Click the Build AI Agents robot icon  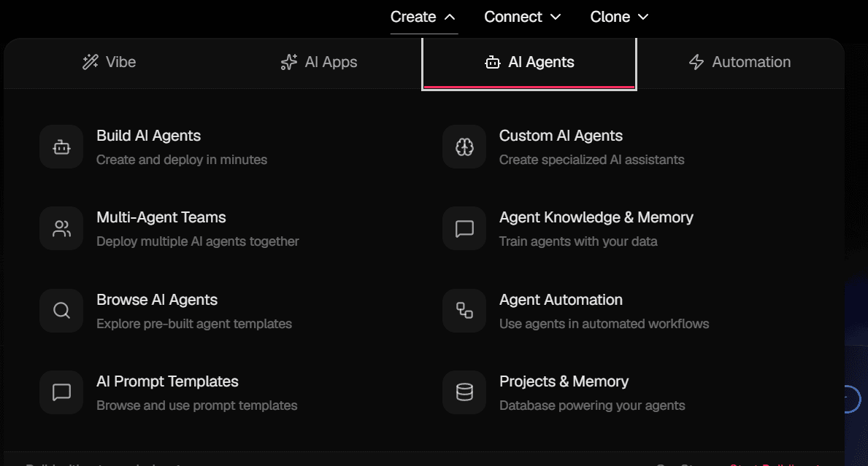click(61, 147)
